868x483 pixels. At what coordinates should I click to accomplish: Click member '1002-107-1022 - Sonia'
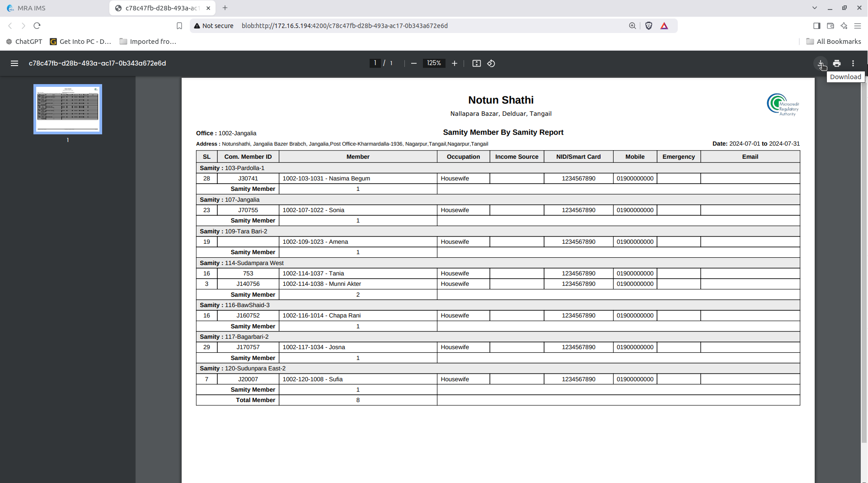[x=313, y=210]
